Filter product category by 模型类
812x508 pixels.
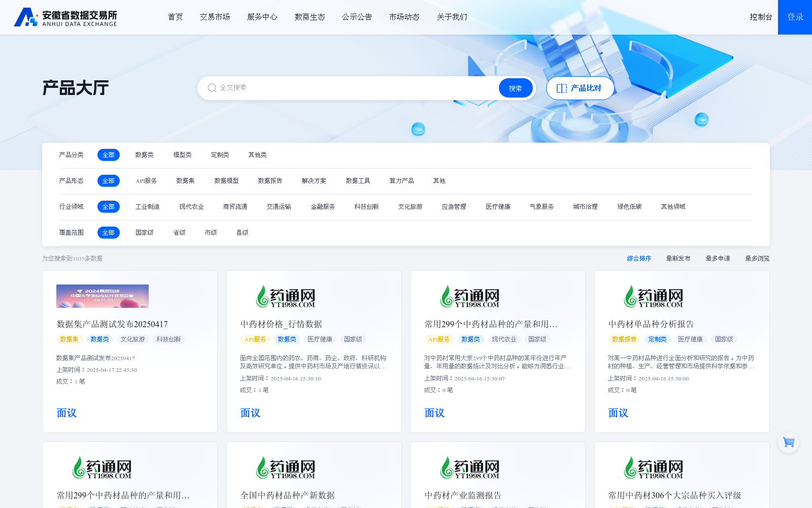tap(183, 155)
